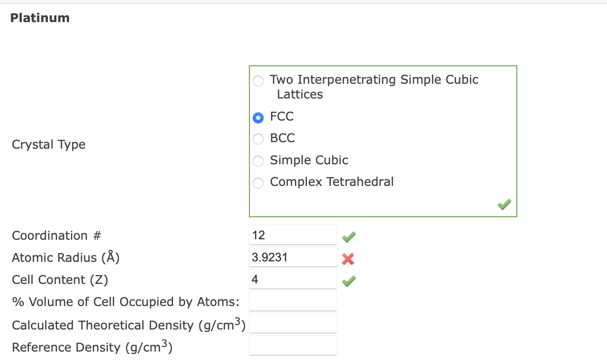The image size is (607, 364).
Task: Select the BCC radio button
Action: [258, 139]
